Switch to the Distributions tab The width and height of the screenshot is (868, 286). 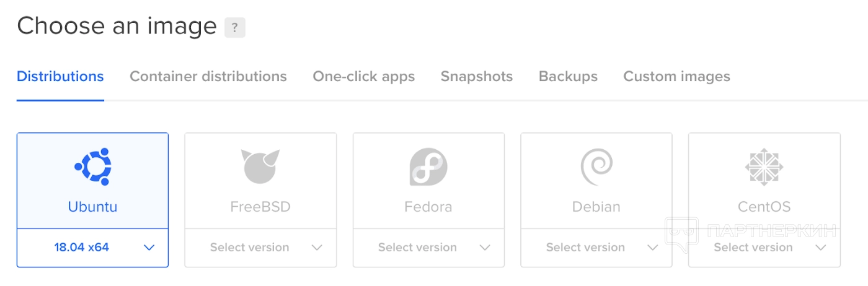(60, 77)
